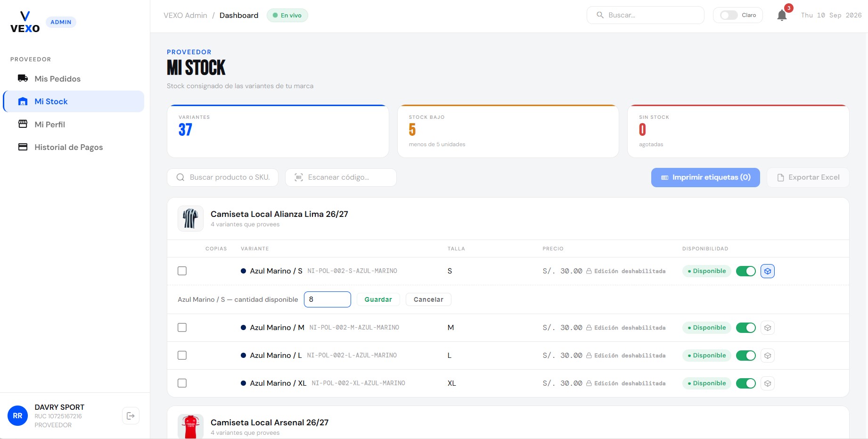Disable availability for Azul Marino / M

click(x=746, y=328)
